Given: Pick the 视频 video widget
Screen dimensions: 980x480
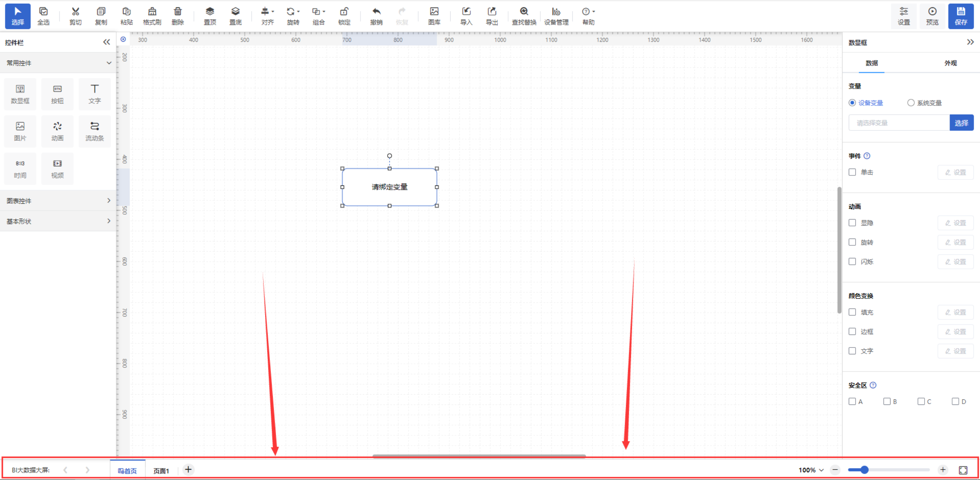Looking at the screenshot, I should pos(58,169).
